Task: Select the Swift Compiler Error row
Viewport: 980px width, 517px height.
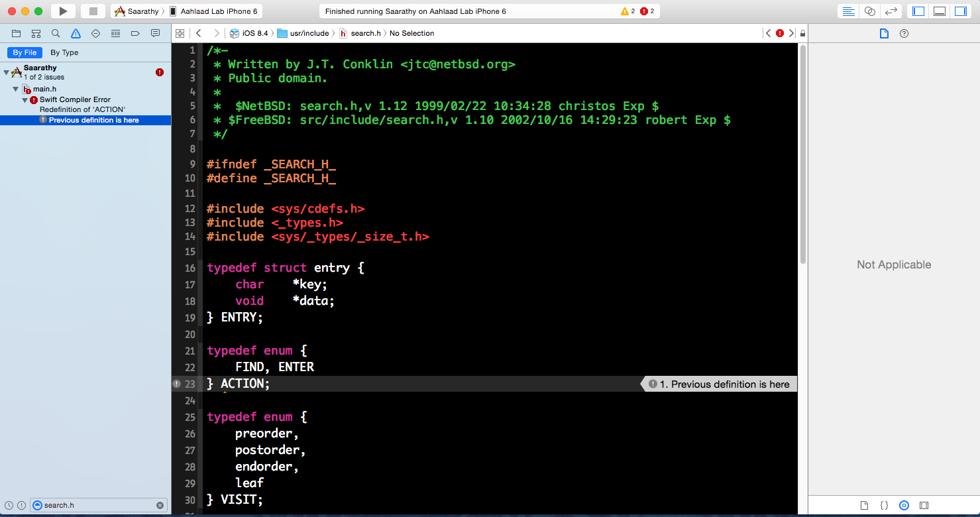Action: pyautogui.click(x=85, y=104)
